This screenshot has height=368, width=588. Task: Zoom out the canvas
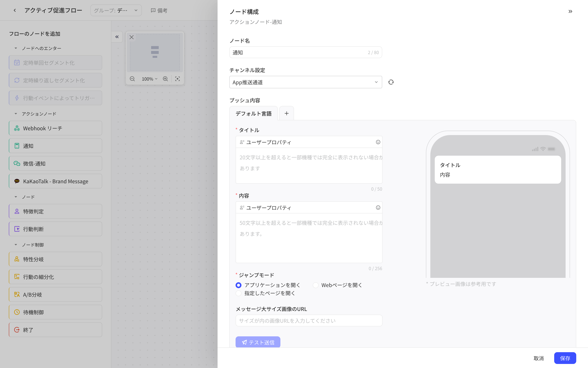coord(132,79)
